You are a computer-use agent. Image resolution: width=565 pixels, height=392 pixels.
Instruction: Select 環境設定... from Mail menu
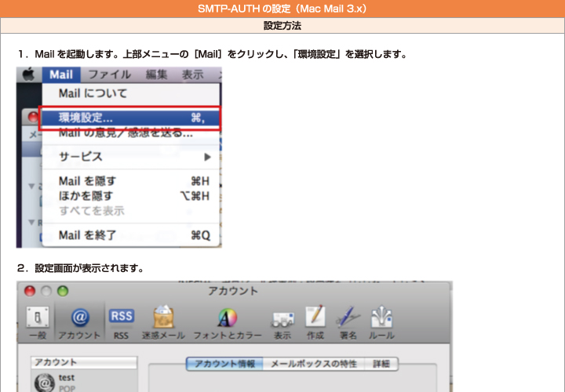coord(131,118)
